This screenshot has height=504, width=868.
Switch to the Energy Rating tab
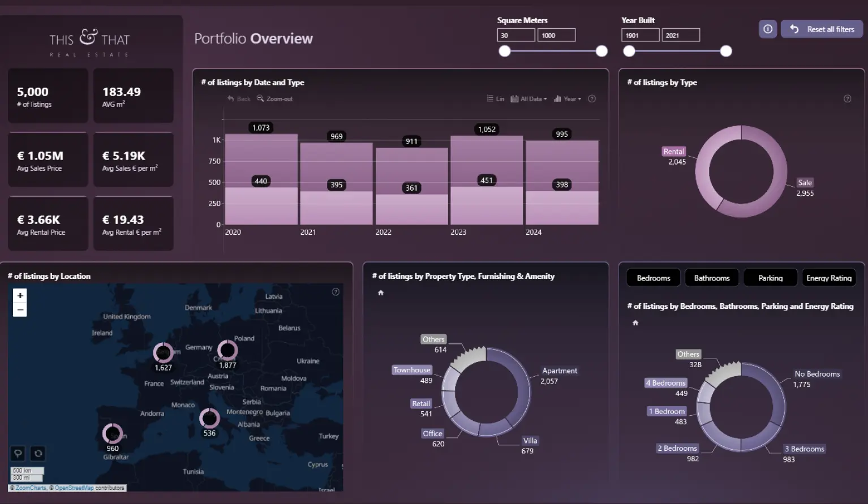tap(828, 278)
